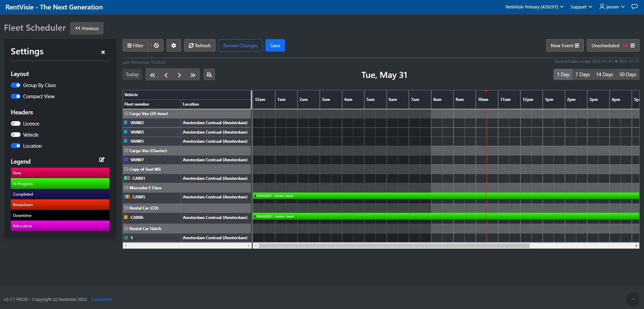Disable the Compact View toggle
This screenshot has height=309, width=644.
pyautogui.click(x=16, y=96)
